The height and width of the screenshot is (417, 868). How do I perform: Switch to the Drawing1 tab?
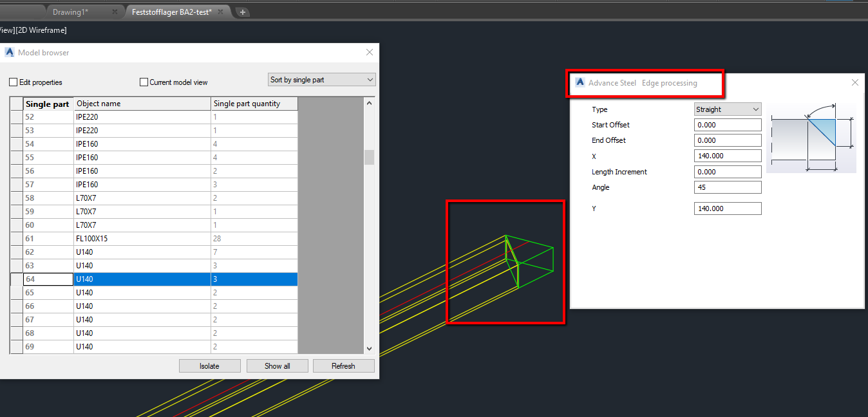click(71, 11)
